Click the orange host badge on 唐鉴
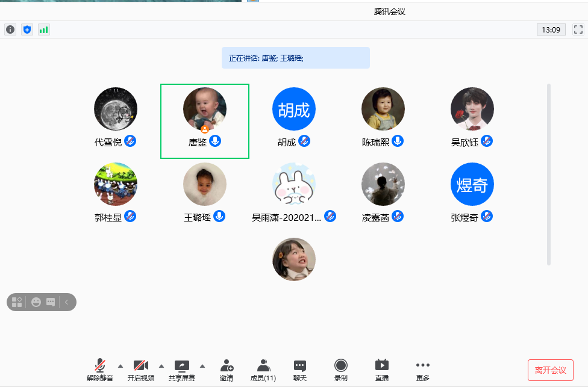Screen dimensions: 588x387 coord(205,129)
